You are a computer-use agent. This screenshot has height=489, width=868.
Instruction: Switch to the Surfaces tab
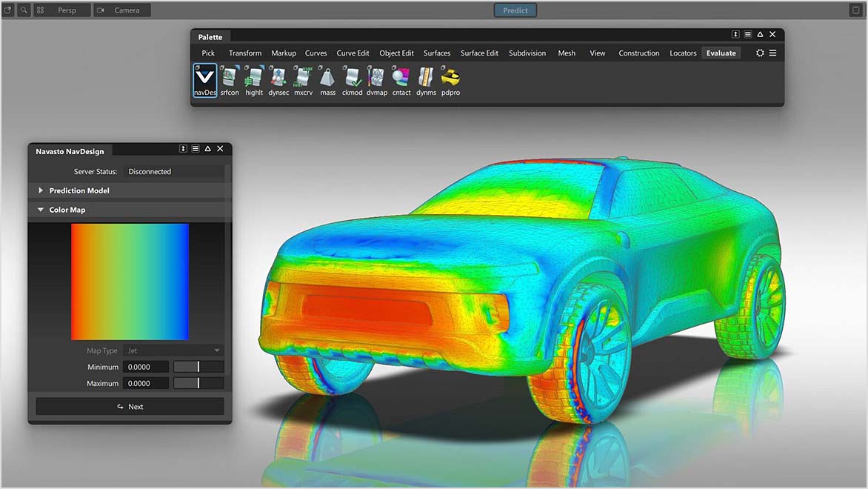pos(437,53)
